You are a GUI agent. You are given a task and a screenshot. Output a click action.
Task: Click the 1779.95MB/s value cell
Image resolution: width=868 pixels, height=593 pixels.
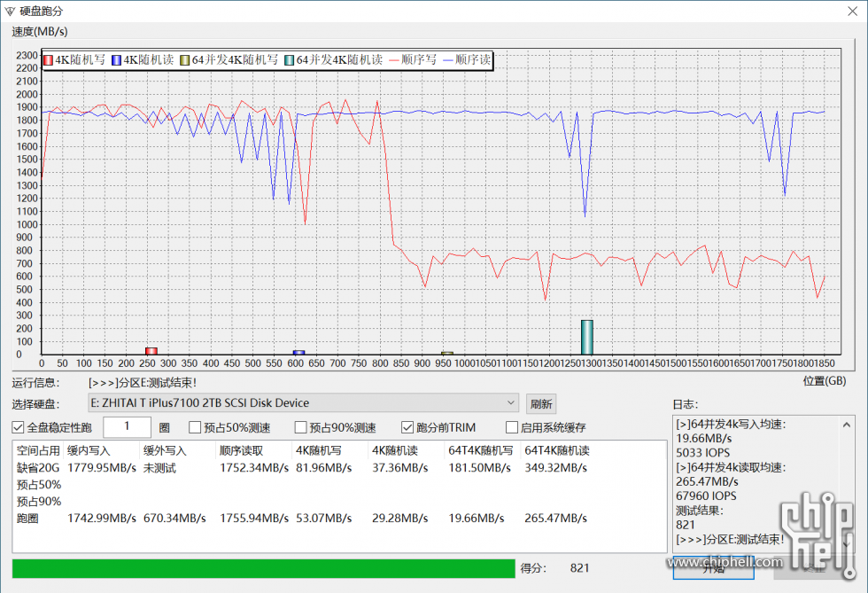(x=102, y=468)
